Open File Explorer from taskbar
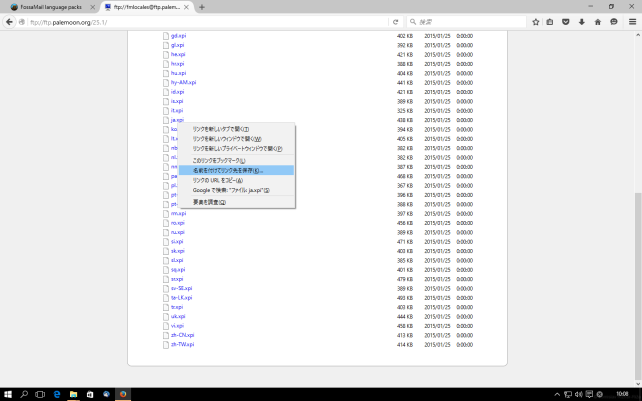This screenshot has width=642, height=401. click(73, 394)
